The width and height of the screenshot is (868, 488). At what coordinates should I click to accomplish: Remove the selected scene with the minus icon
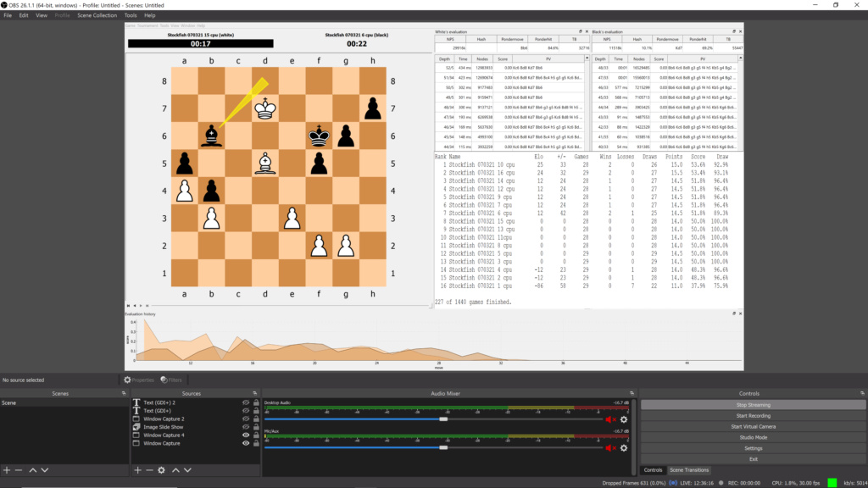[19, 469]
